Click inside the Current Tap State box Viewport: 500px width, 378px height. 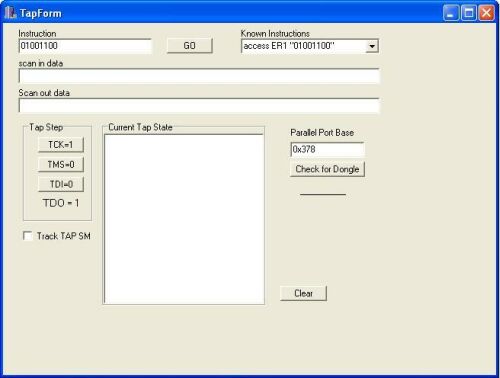pos(184,219)
